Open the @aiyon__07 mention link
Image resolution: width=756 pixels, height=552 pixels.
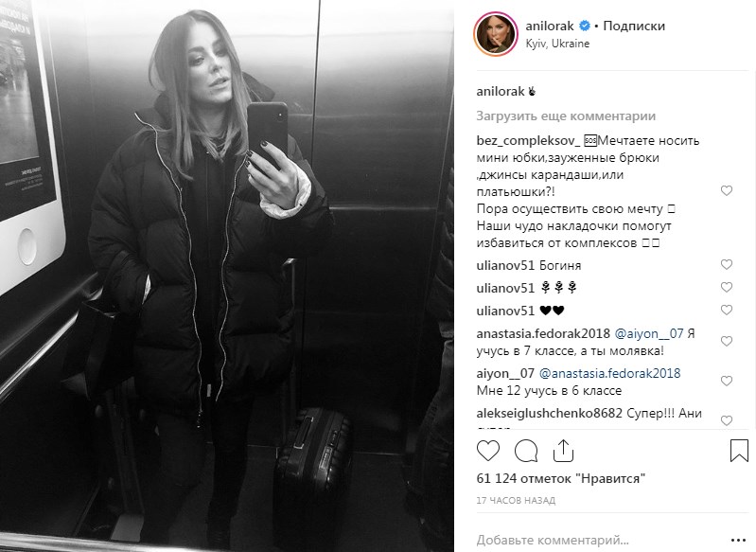click(x=649, y=333)
